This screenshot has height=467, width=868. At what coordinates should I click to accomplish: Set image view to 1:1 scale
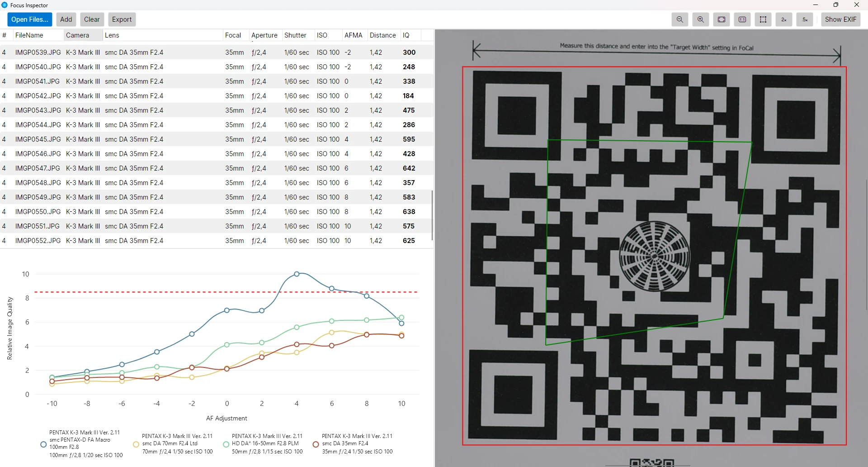pos(742,19)
